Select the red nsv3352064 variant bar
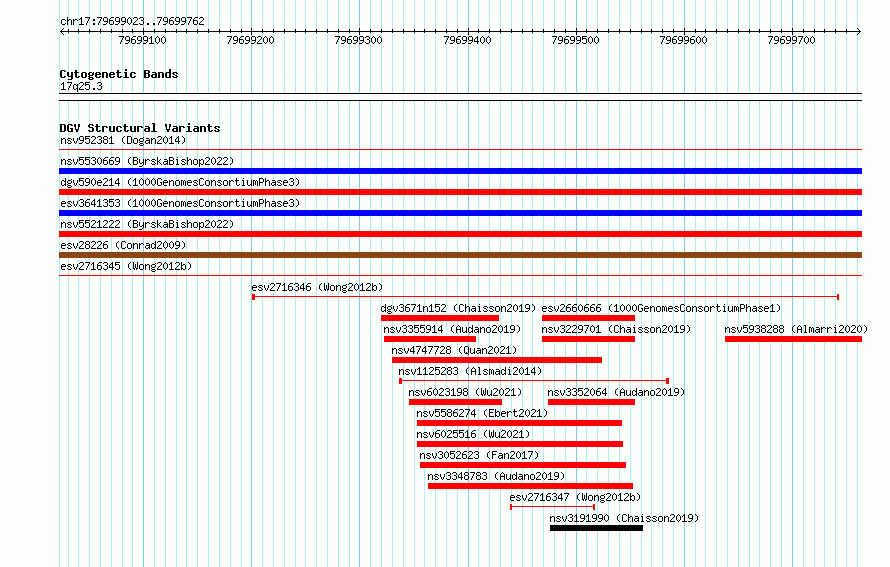The width and height of the screenshot is (890, 567). point(591,402)
